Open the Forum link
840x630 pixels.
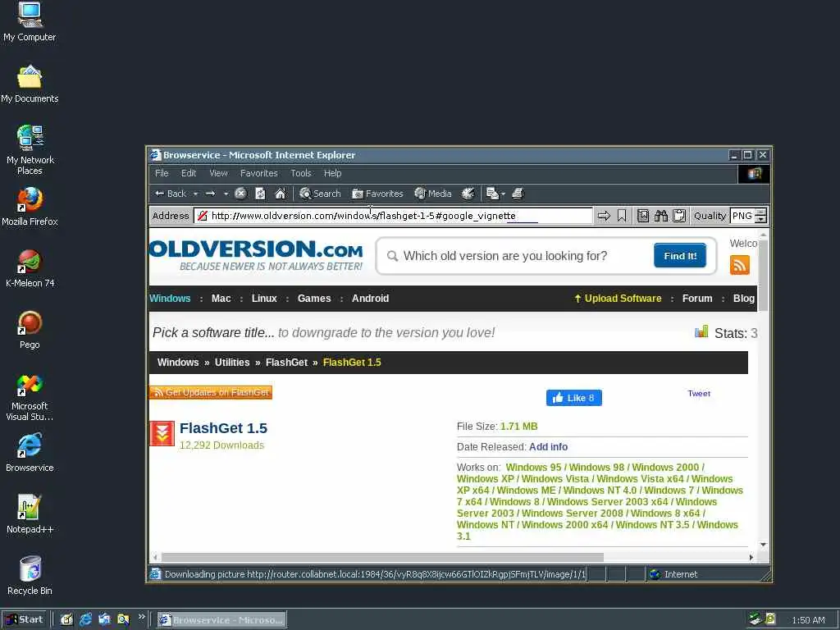click(697, 299)
